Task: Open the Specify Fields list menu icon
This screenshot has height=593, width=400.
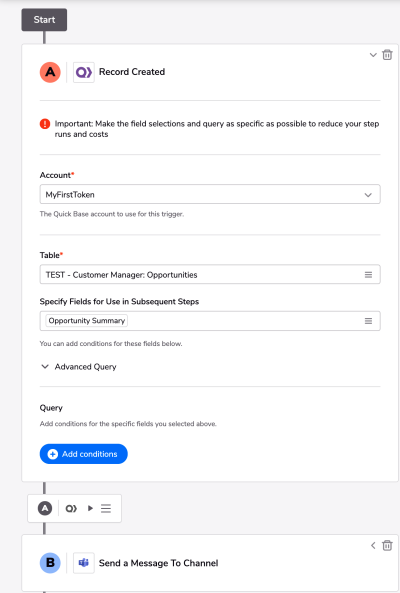Action: [x=368, y=321]
